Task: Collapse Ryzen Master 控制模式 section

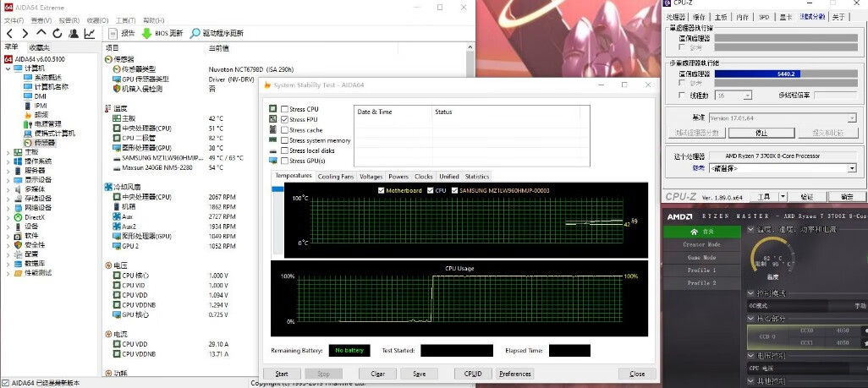Action: pyautogui.click(x=750, y=293)
